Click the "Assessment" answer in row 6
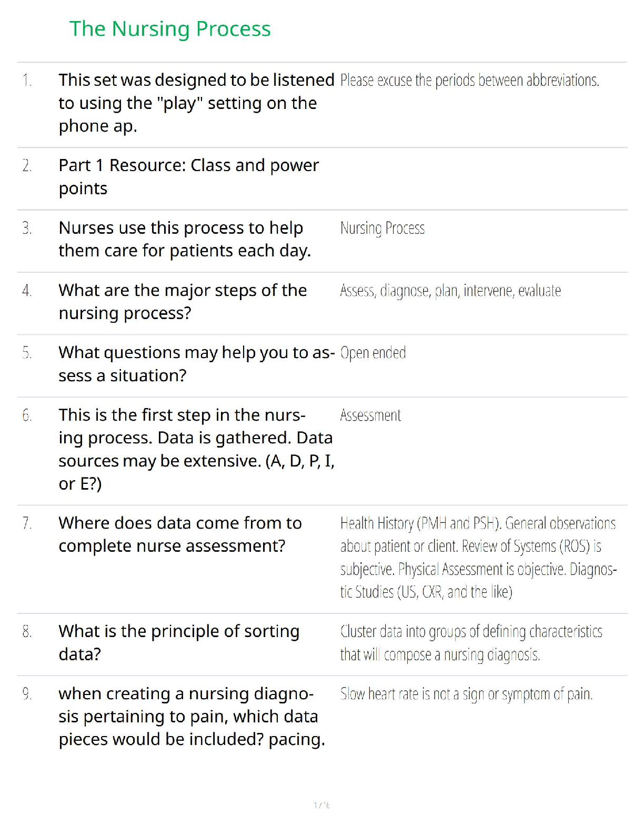This screenshot has width=644, height=834. pos(370,415)
